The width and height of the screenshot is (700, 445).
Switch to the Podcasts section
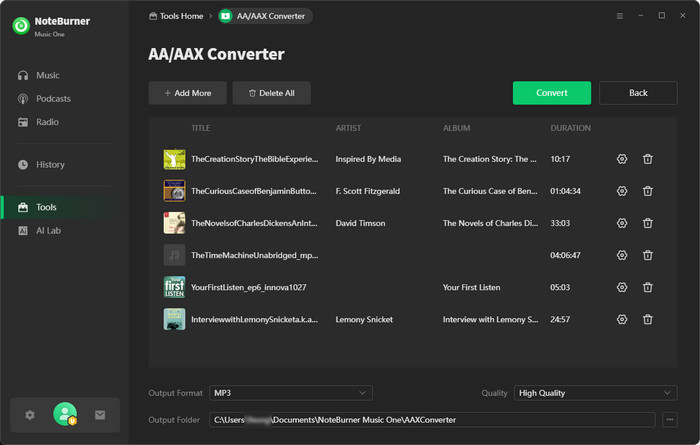(x=53, y=98)
